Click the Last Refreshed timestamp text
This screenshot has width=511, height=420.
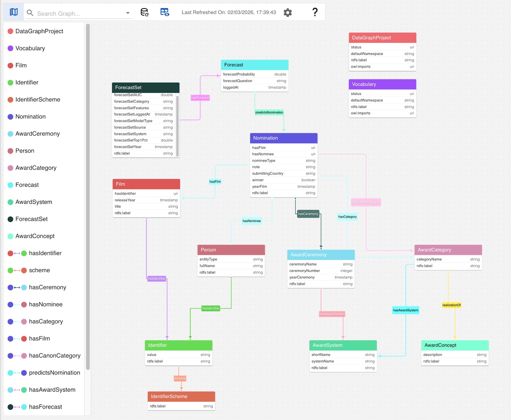(x=229, y=12)
